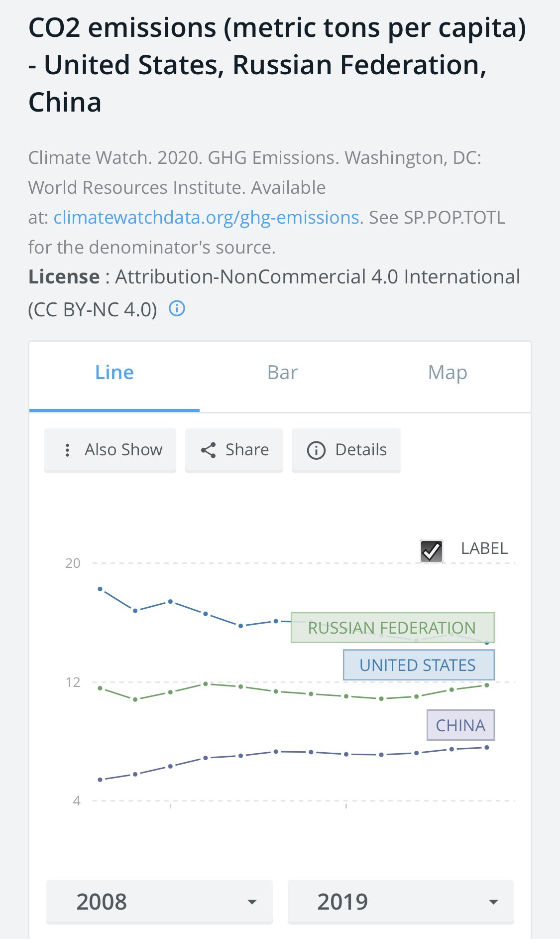560x939 pixels.
Task: Open the climatewatchdata.org/ghg-emissions link
Action: pyautogui.click(x=206, y=217)
